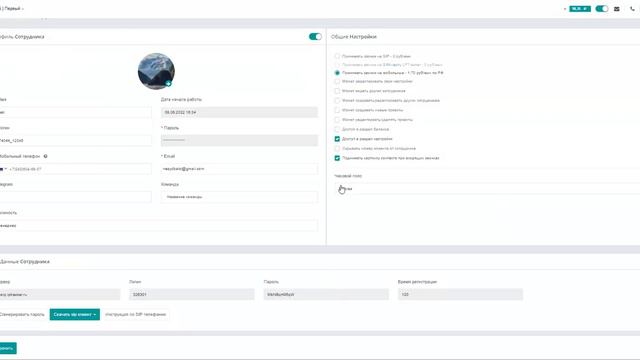Click the 'Сгенерировать пароль' link

22,314
